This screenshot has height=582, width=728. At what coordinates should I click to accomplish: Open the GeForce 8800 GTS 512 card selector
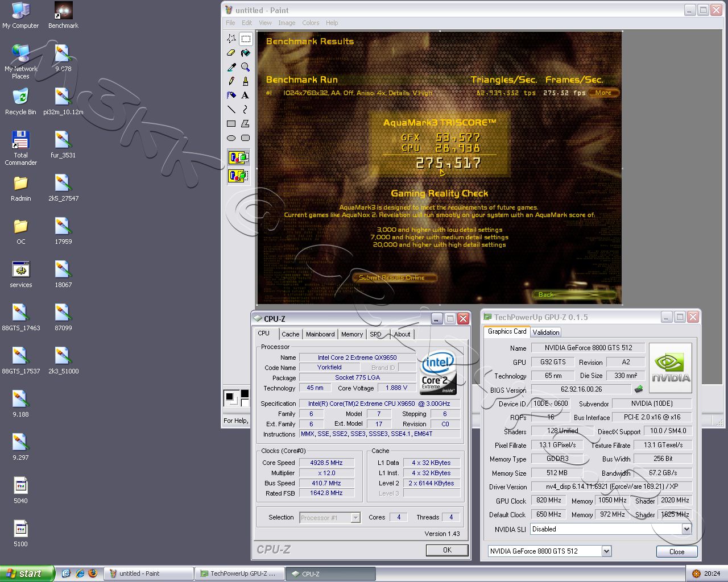606,551
